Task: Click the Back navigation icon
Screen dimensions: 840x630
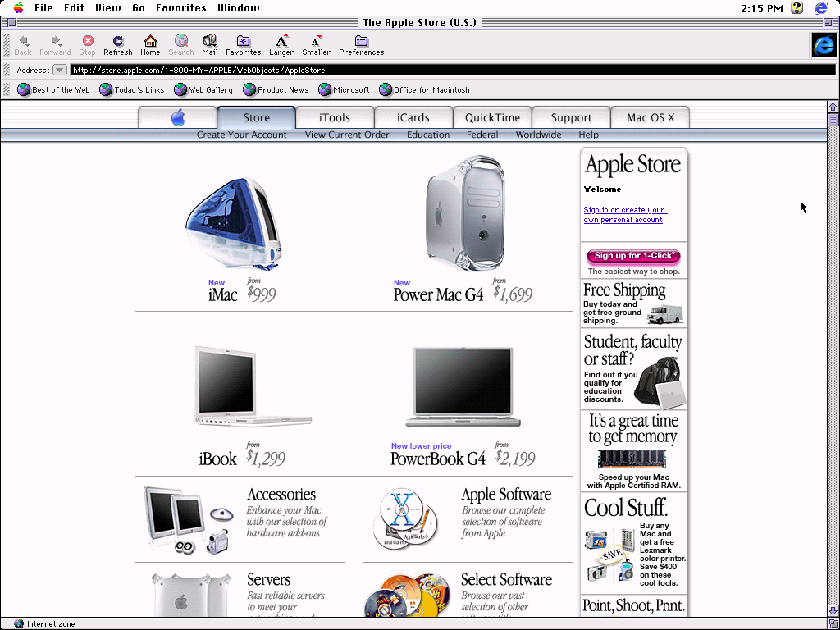Action: coord(23,41)
